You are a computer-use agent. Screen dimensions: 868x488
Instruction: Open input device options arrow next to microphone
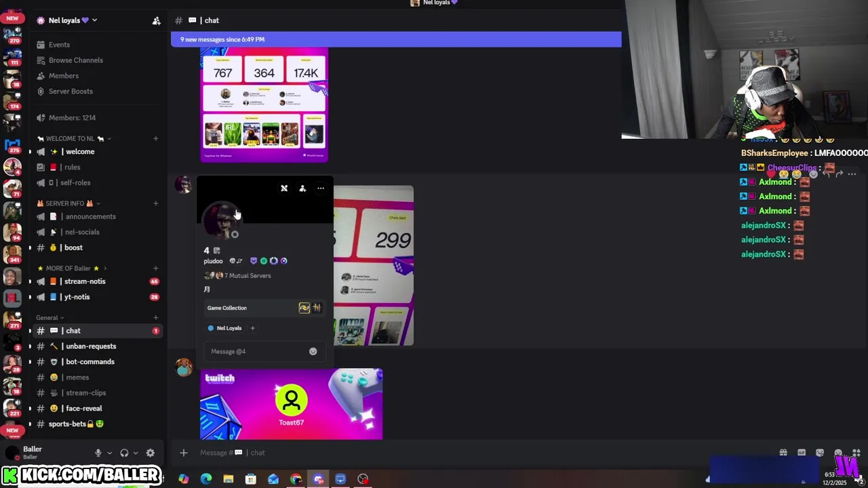pos(109,453)
